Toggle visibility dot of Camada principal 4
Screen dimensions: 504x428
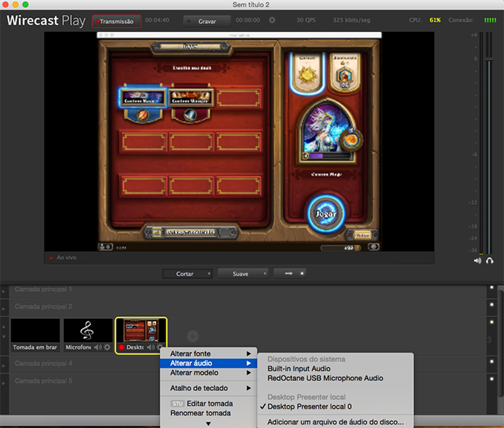492,361
